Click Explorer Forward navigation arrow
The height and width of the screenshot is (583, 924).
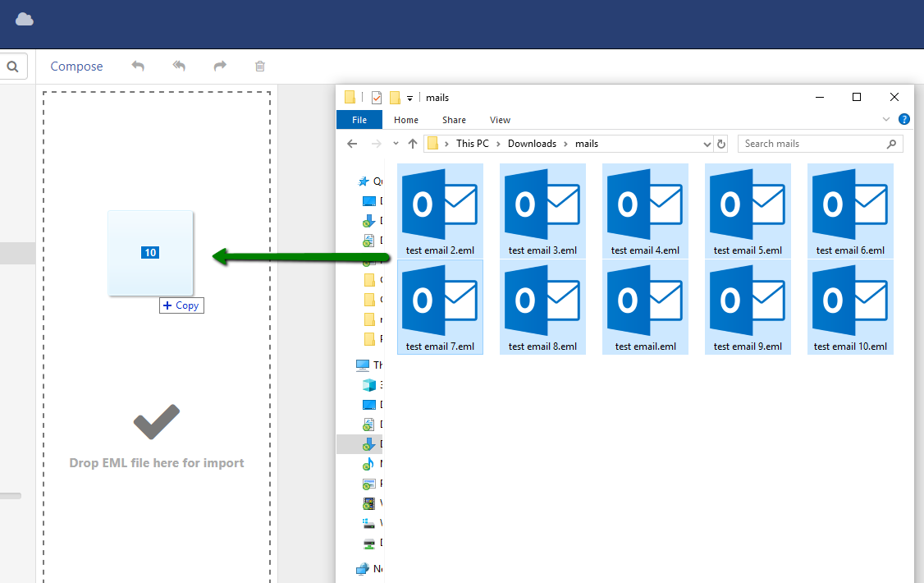click(376, 144)
